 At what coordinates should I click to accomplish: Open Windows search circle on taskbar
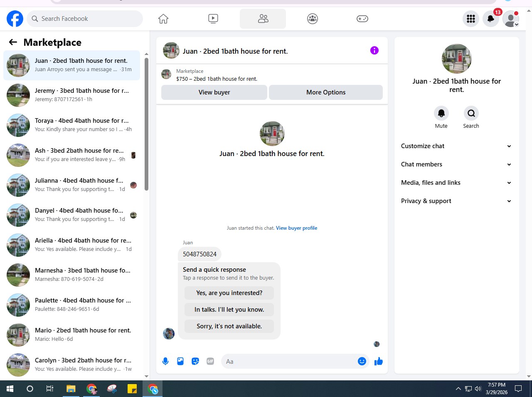point(30,389)
